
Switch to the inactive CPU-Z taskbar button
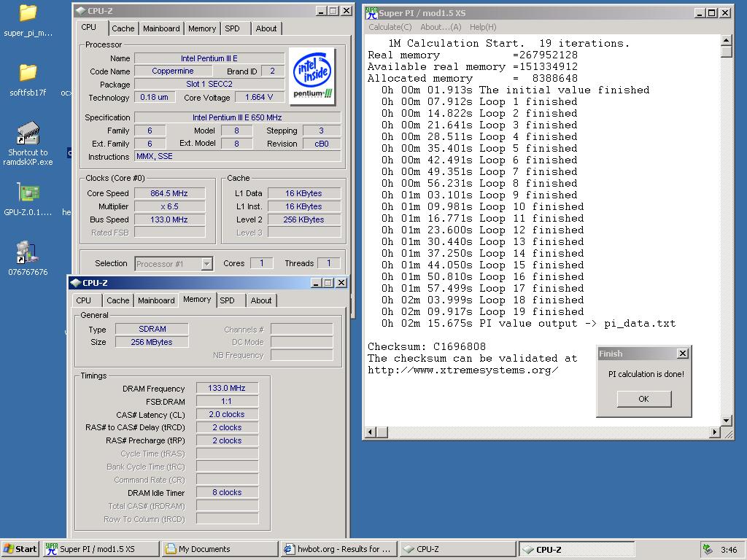(458, 549)
